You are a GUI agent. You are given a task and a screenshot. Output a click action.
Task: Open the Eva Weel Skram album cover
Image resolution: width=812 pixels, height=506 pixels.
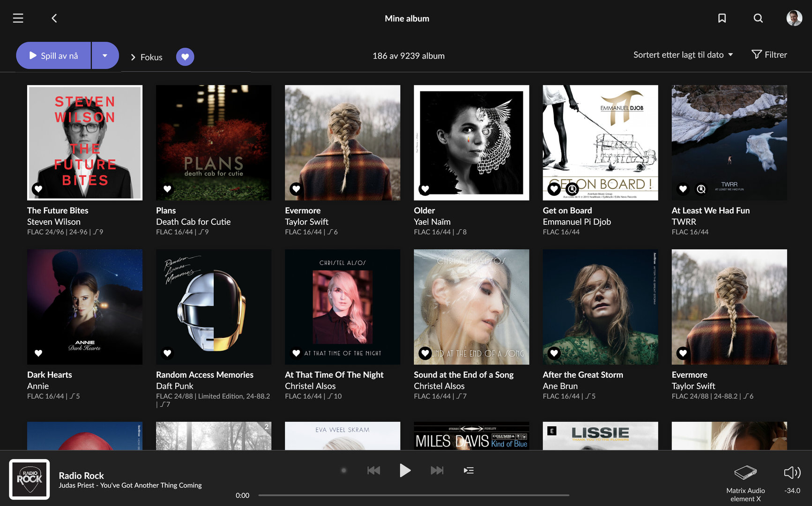click(343, 436)
